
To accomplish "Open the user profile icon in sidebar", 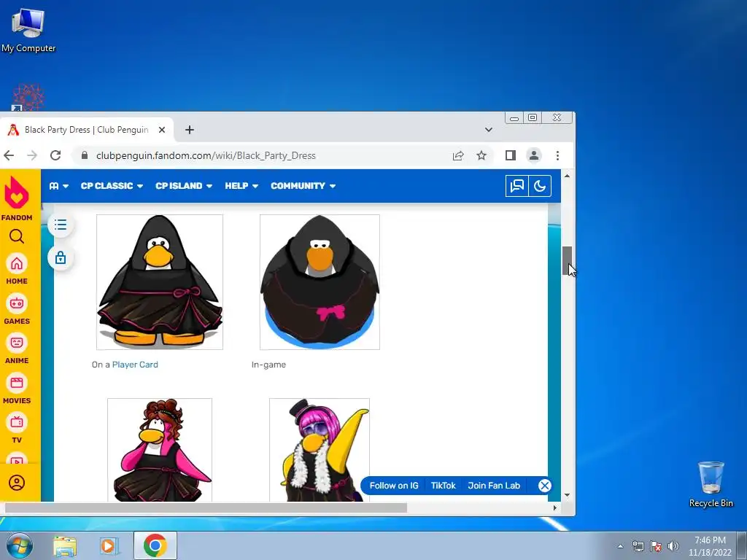I will (x=17, y=483).
